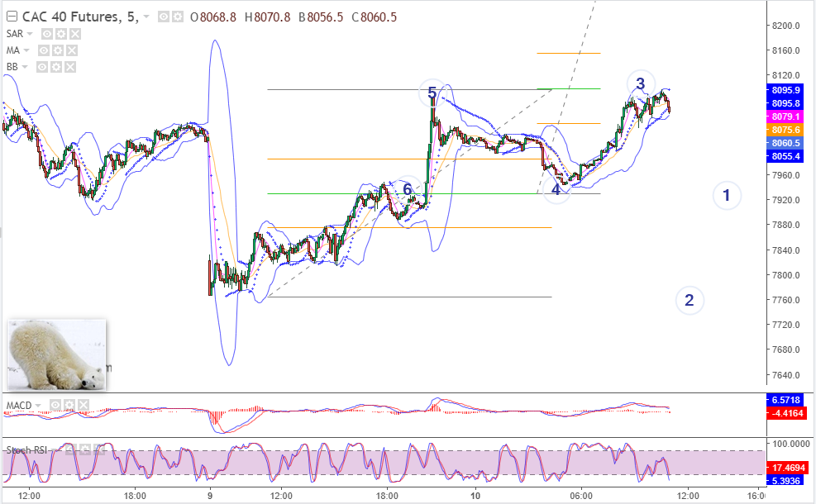Click the MA indicator label
This screenshot has height=504, width=816.
[13, 50]
